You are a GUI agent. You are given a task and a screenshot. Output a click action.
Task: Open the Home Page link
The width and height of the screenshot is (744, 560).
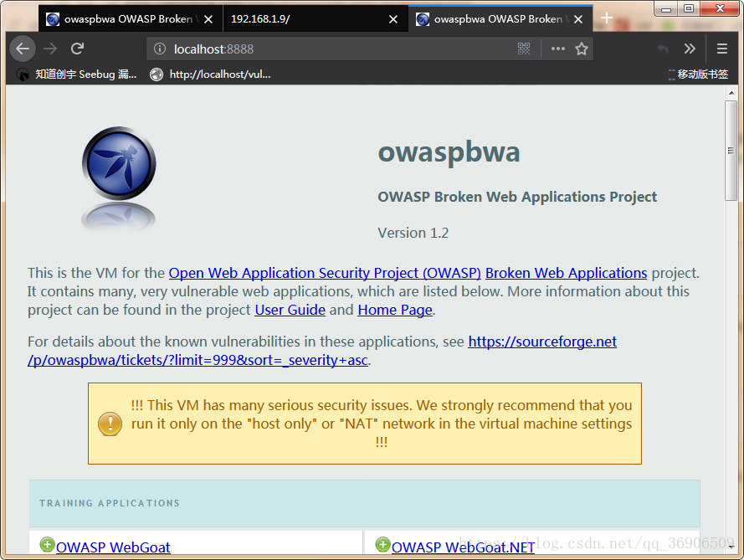click(x=395, y=310)
